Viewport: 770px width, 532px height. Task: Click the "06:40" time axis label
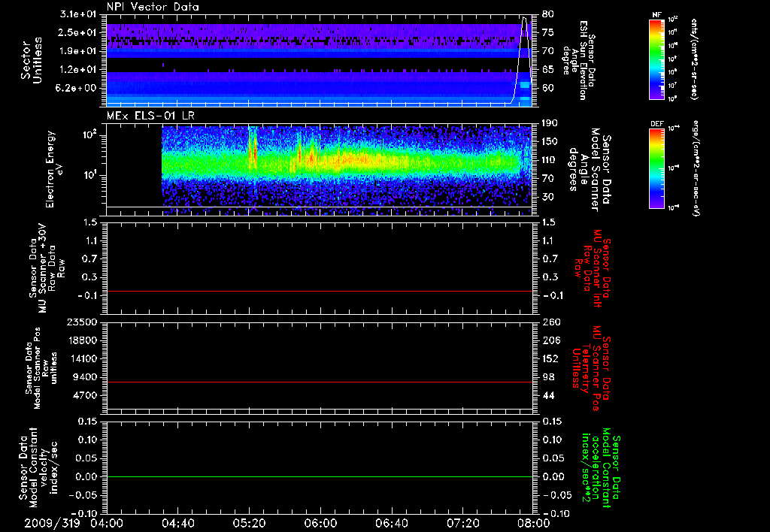[391, 523]
